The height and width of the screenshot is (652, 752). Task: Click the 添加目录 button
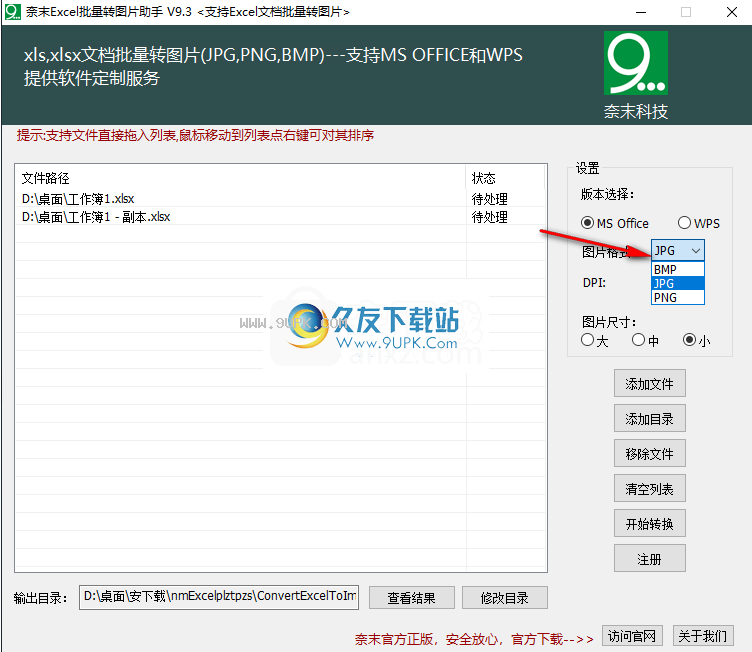pos(649,418)
